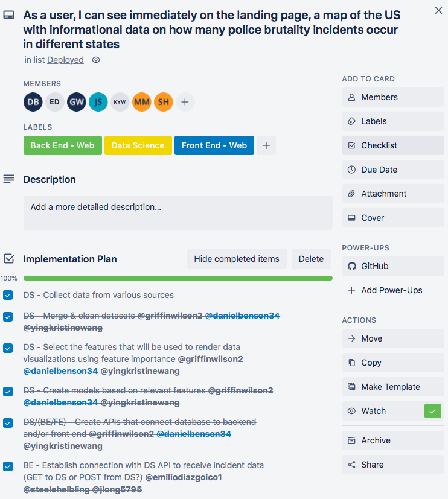Open the Move card menu
The width and height of the screenshot is (448, 499).
(x=392, y=338)
